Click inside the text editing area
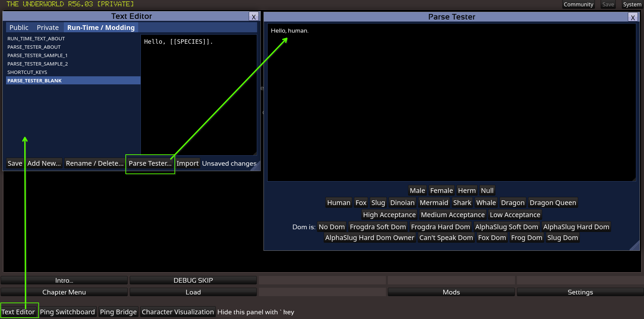Image resolution: width=644 pixels, height=319 pixels. pyautogui.click(x=198, y=97)
